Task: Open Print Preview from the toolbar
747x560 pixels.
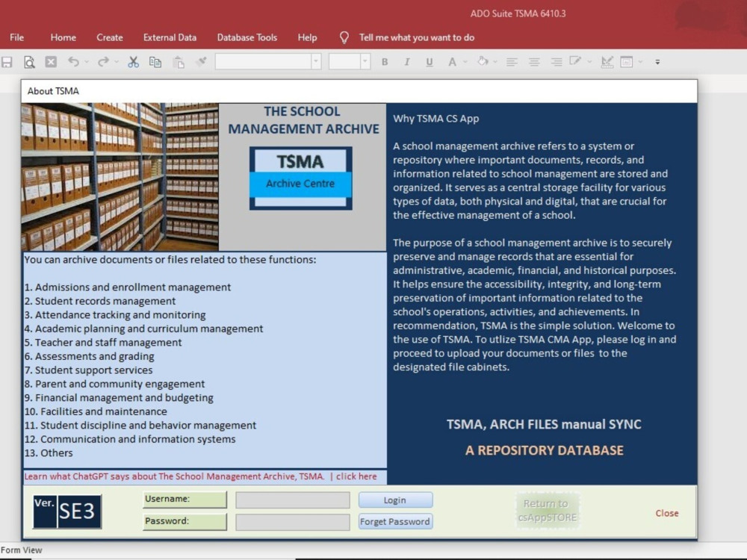Action: click(x=29, y=62)
